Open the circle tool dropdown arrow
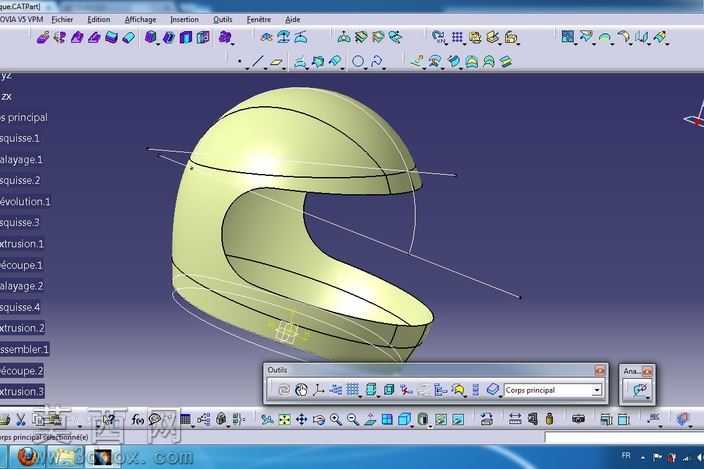This screenshot has height=469, width=704. coord(365,69)
